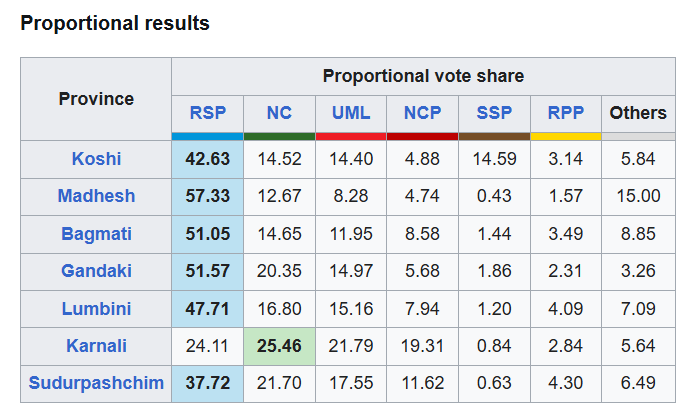Screen dimensions: 680x406
Task: Click the Proportional results heading
Action: tap(115, 23)
